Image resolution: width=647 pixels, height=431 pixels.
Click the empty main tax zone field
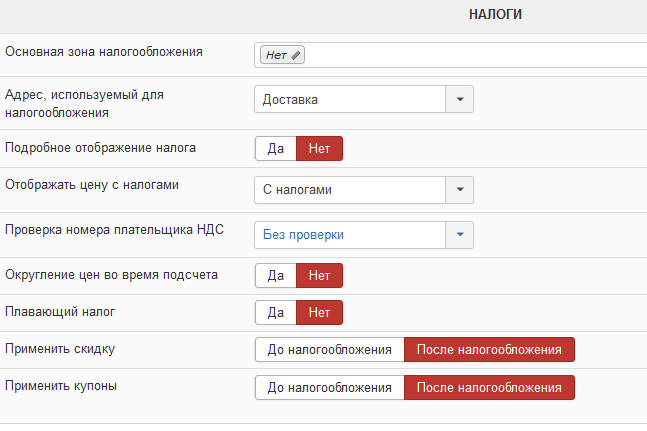coord(475,55)
